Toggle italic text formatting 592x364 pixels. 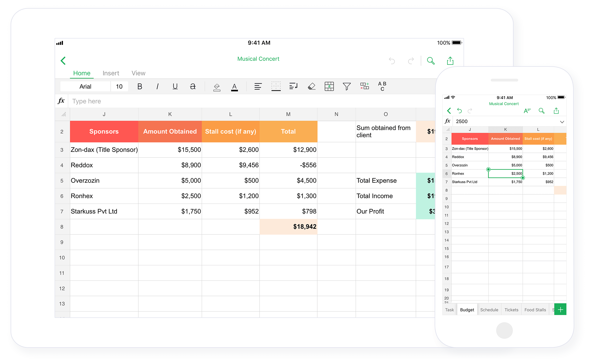(157, 86)
